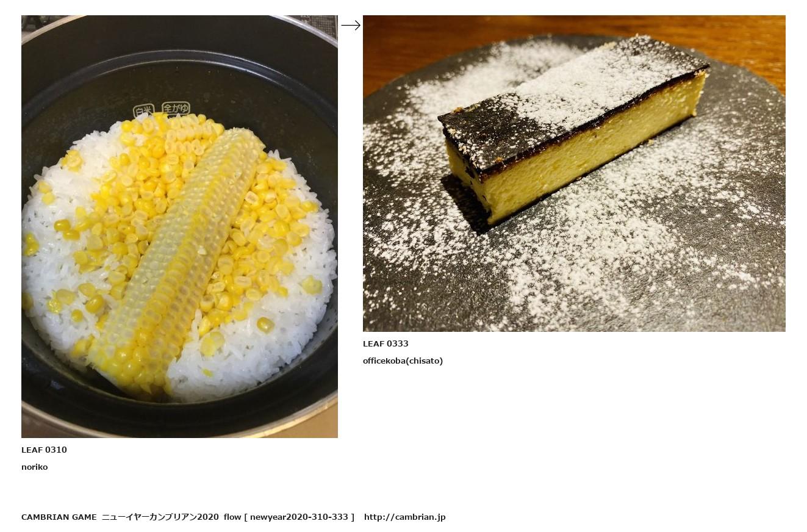Image resolution: width=807 pixels, height=532 pixels.
Task: Click the corn cob in the rice
Action: point(177,256)
